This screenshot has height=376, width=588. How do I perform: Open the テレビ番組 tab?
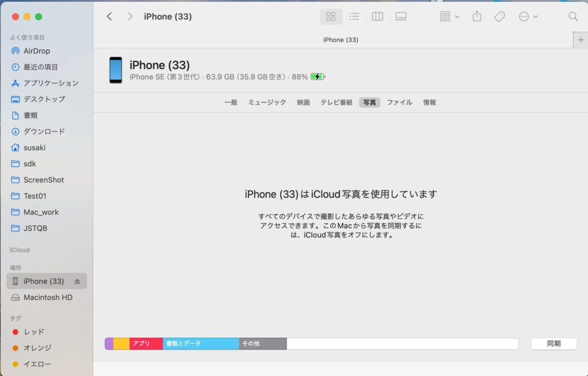[336, 102]
